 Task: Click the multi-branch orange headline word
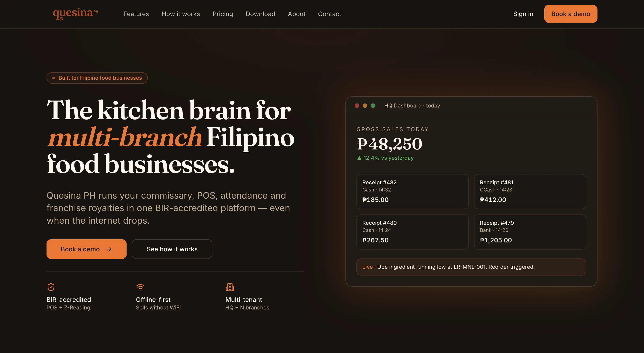(125, 137)
